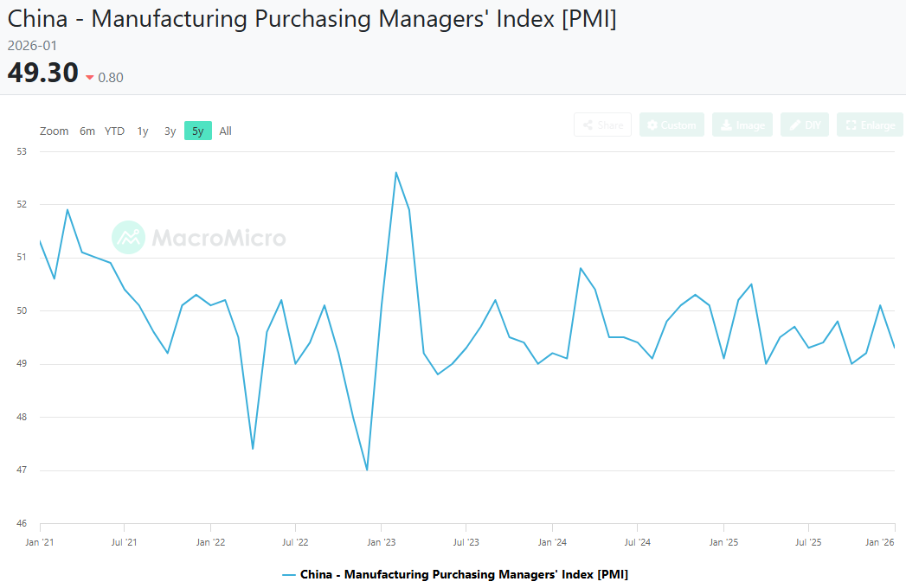The width and height of the screenshot is (906, 588).
Task: Select the 6m zoom range
Action: 87,131
